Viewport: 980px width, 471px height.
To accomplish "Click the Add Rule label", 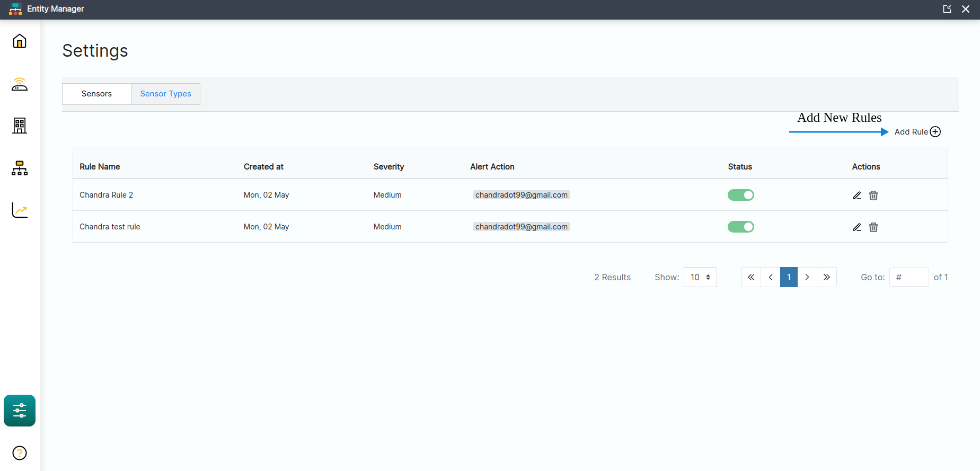I will pos(911,132).
